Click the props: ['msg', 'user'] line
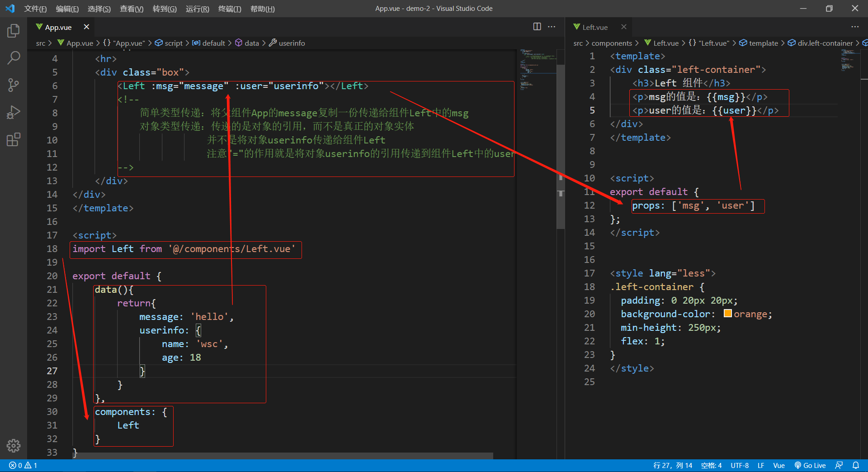Viewport: 868px width, 472px height. [693, 206]
